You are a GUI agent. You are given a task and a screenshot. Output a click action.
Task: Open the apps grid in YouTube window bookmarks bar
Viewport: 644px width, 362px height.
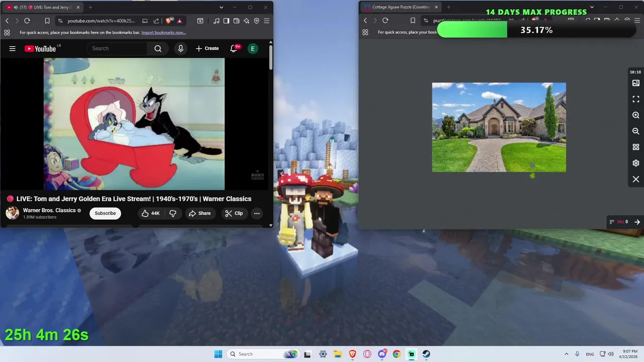7,32
